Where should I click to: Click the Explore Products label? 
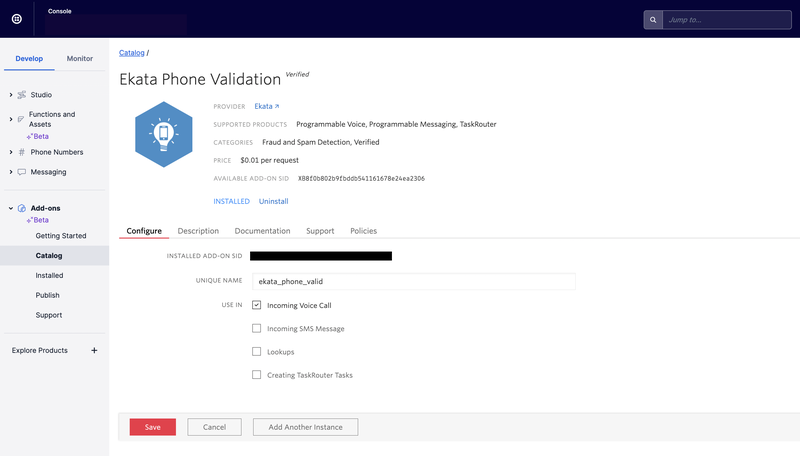tap(40, 350)
